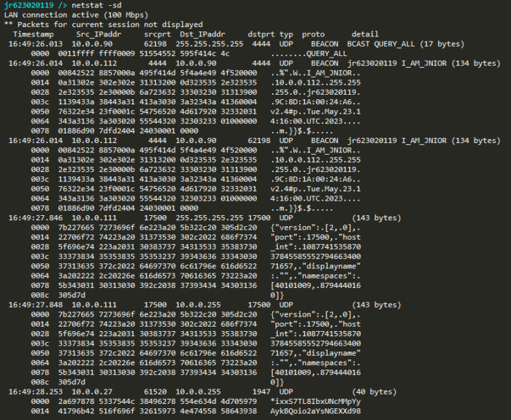Click the 'LAN connection active (100 Mbps)' line
511x420 pixels.
[76, 15]
